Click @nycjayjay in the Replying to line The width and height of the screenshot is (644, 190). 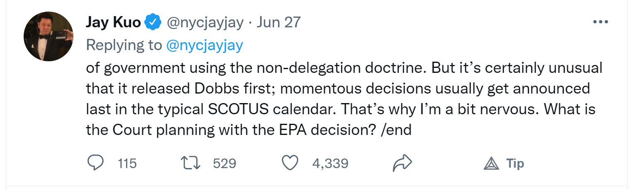pos(204,46)
